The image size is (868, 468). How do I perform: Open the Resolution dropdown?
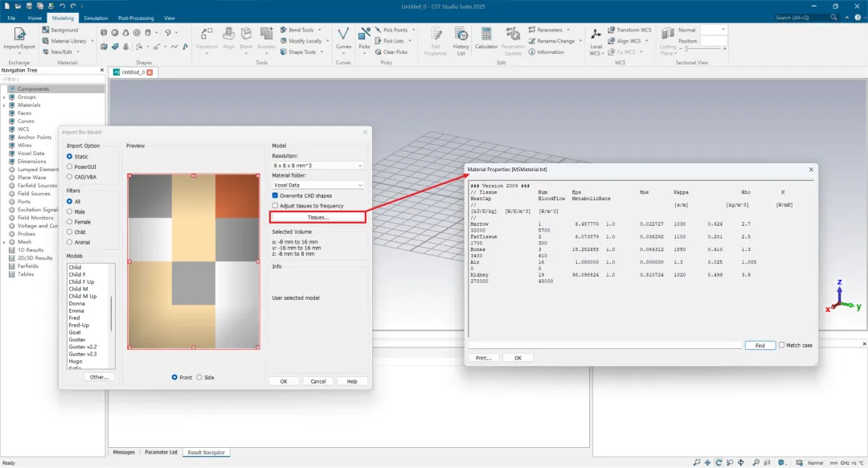pyautogui.click(x=317, y=166)
